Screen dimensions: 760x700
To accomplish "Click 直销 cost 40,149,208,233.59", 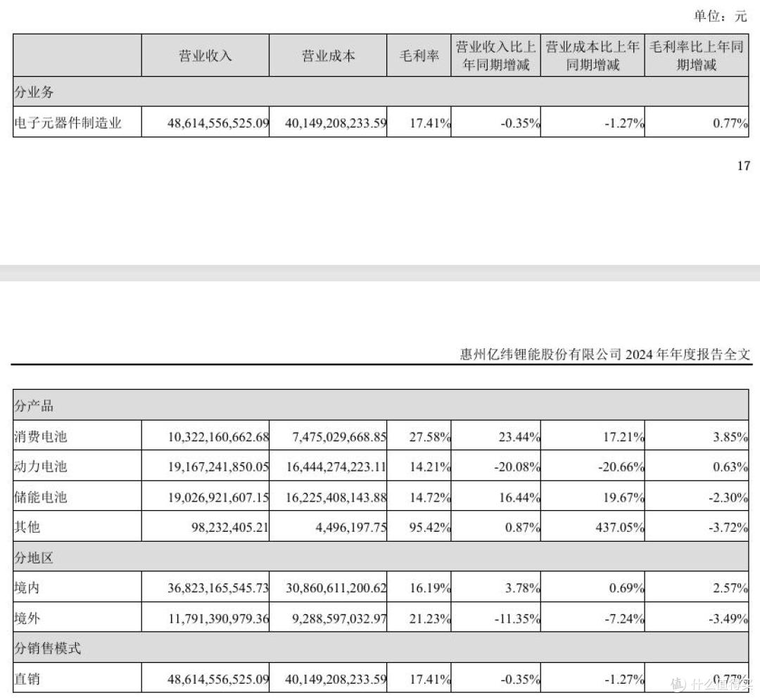I will 336,679.
